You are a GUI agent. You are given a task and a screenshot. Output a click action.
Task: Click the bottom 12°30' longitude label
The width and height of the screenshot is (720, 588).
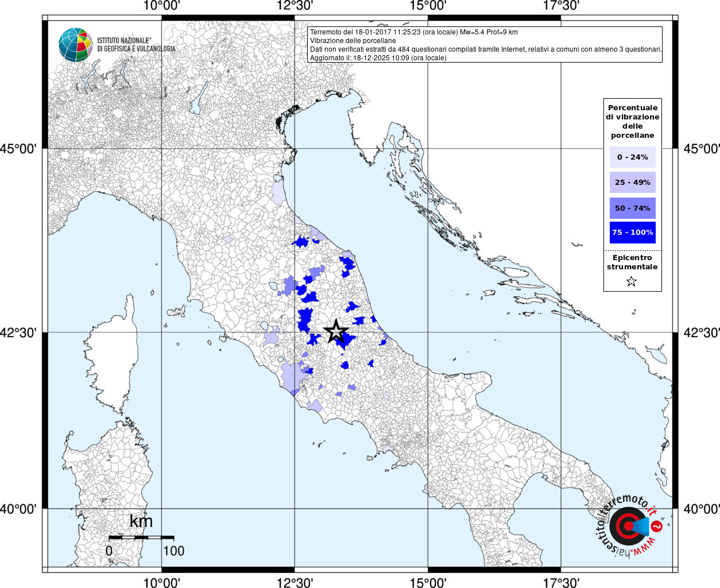(295, 582)
